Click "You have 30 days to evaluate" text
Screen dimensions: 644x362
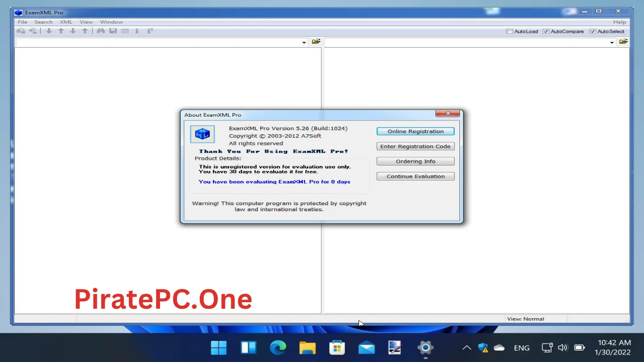(258, 172)
